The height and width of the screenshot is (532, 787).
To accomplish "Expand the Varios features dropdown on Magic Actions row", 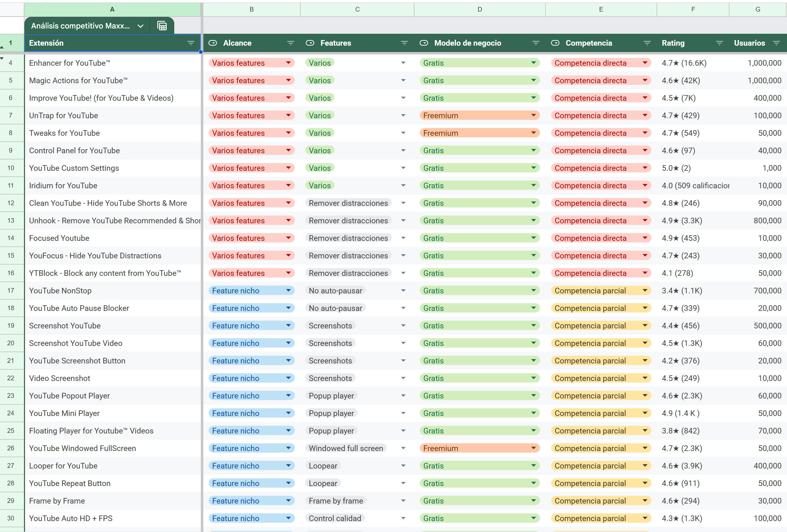I will [x=288, y=80].
